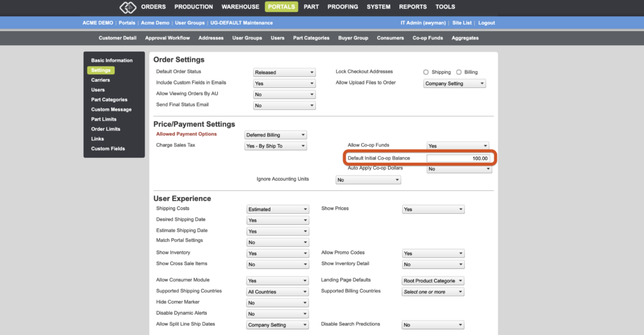Click the Logout link
Screen dimensions: 644x335
click(x=486, y=23)
